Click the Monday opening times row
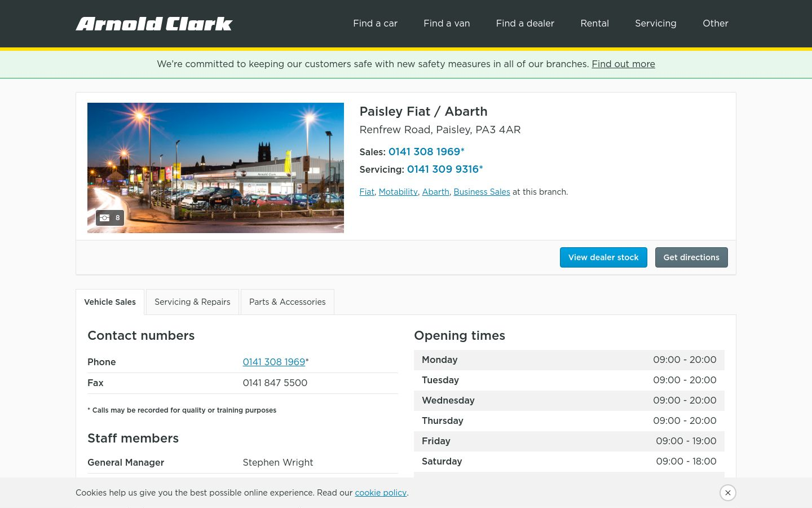This screenshot has width=812, height=508. pos(569,360)
